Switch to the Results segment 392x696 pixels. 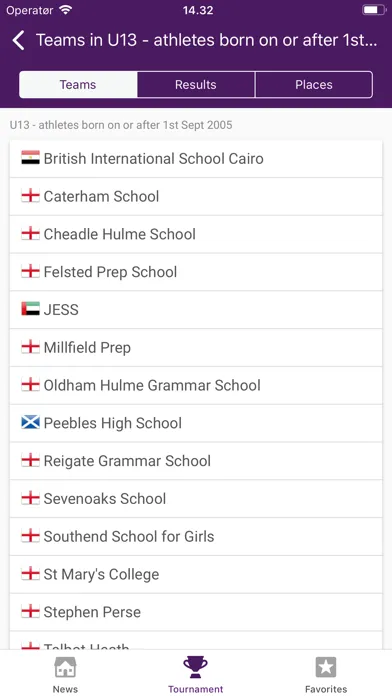click(196, 84)
